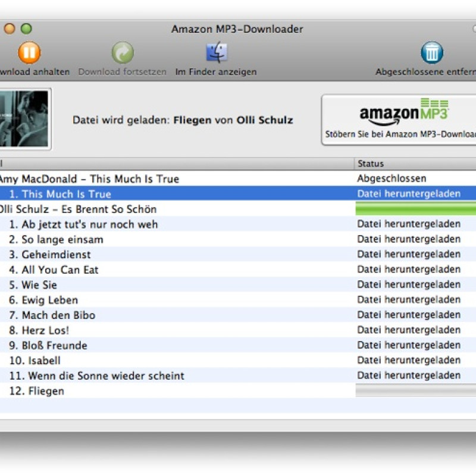
Task: Click the grey progress bar for Fliegen
Action: [x=415, y=390]
